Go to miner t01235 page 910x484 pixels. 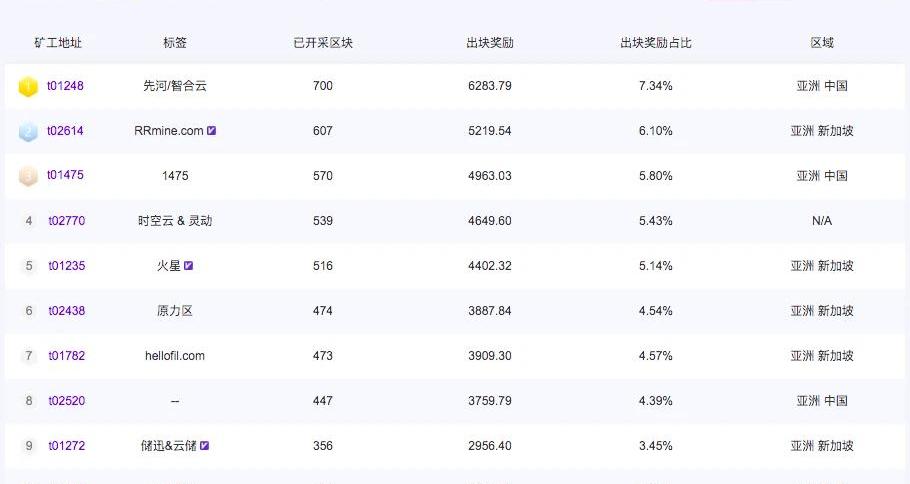pyautogui.click(x=67, y=266)
